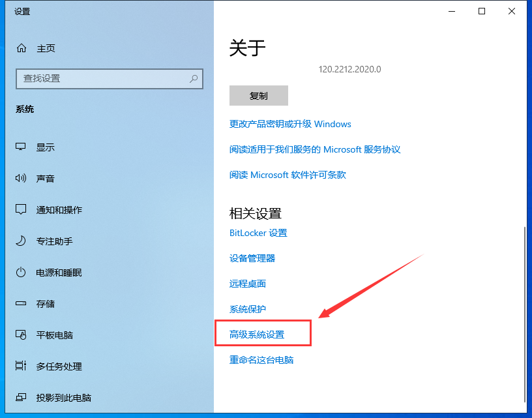Open 更改产品密钥或升级 Windows link

coord(290,124)
